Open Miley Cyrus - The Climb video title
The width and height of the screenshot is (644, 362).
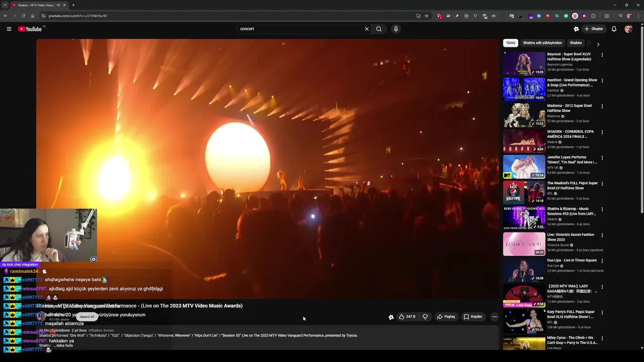572,340
